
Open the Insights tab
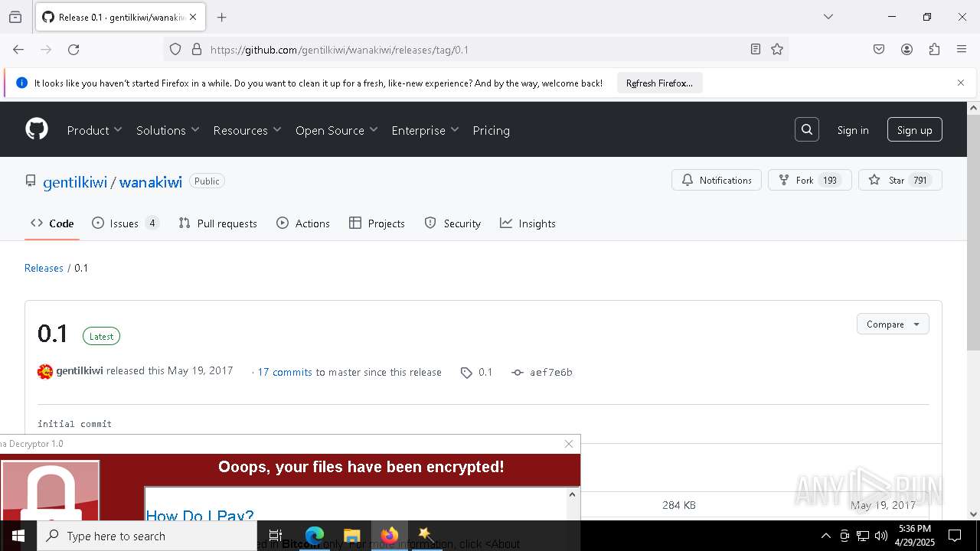point(528,223)
